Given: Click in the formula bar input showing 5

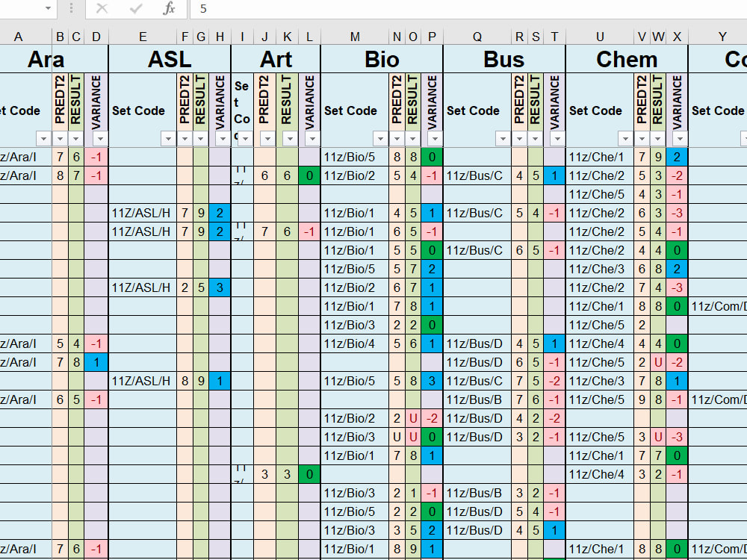Looking at the screenshot, I should tap(468, 8).
